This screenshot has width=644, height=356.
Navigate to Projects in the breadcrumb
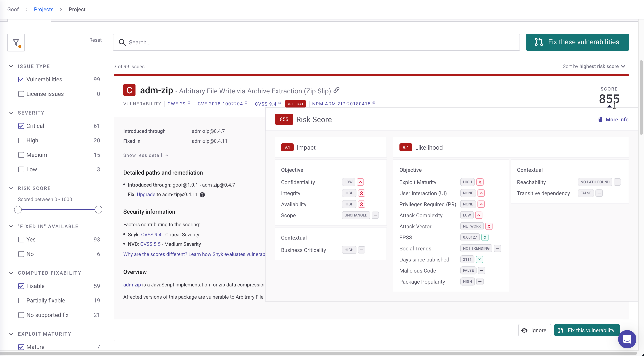pyautogui.click(x=44, y=9)
